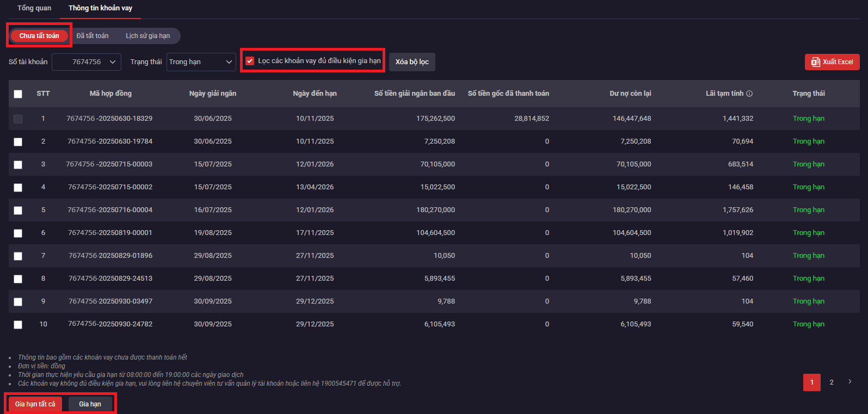
Task: Select page 1 pagination button
Action: click(812, 382)
